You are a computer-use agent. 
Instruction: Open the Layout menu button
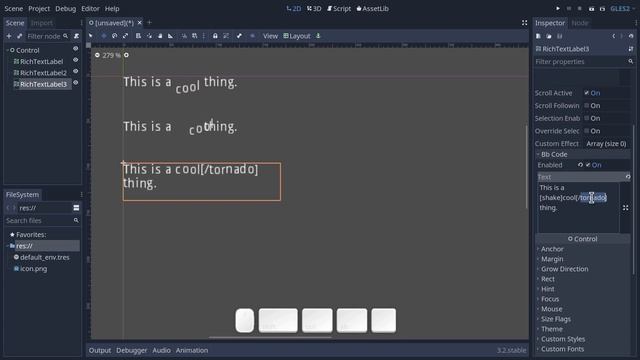pos(297,36)
